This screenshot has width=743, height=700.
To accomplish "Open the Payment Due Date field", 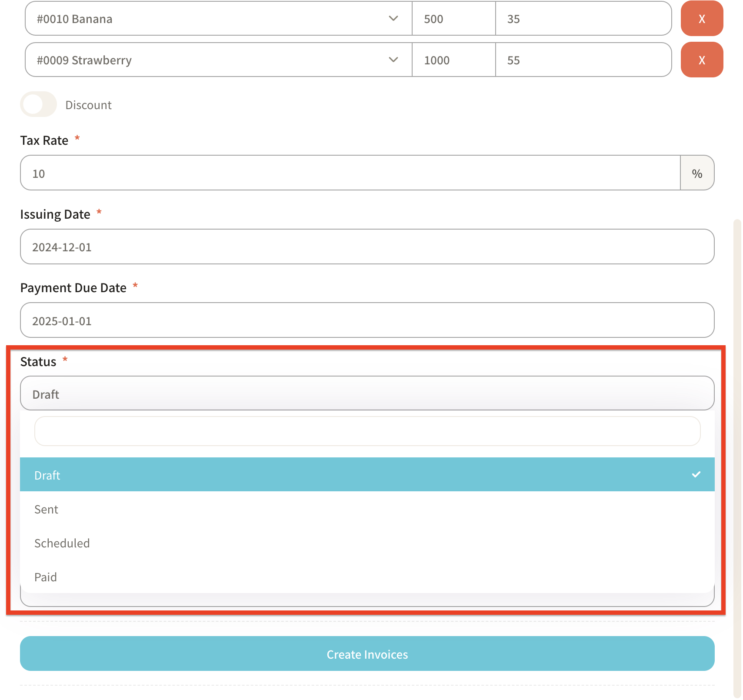I will coord(367,320).
